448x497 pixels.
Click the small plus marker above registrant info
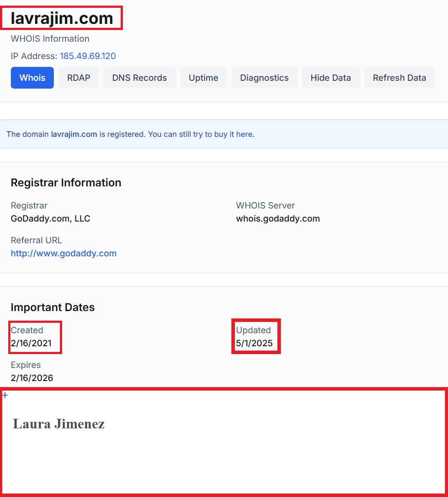(x=5, y=394)
